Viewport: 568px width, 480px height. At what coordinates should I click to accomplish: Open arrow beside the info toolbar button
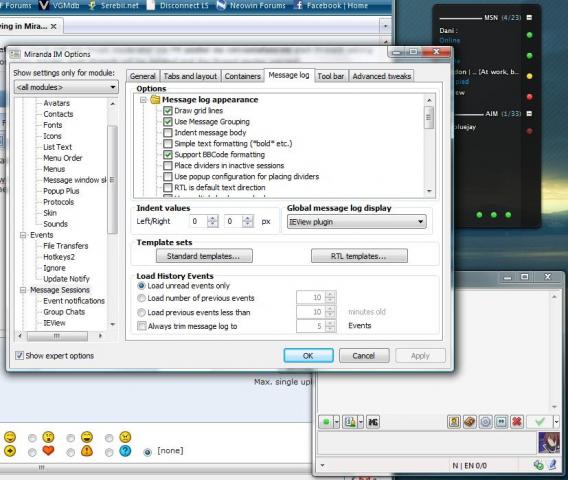361,422
